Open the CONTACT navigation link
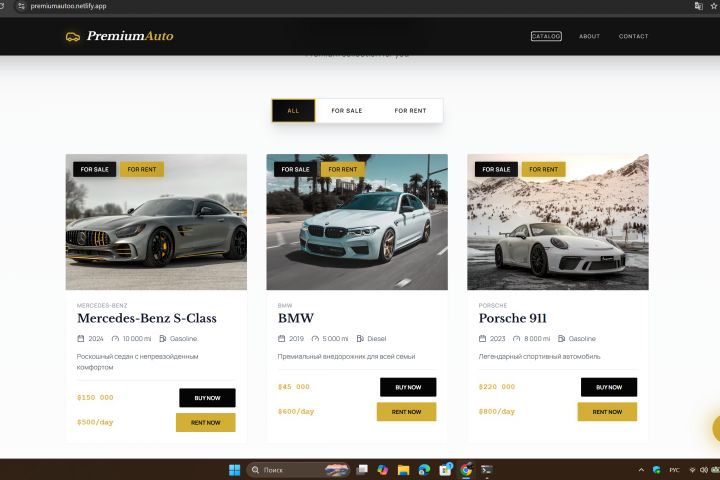Viewport: 720px width, 480px height. (x=633, y=36)
